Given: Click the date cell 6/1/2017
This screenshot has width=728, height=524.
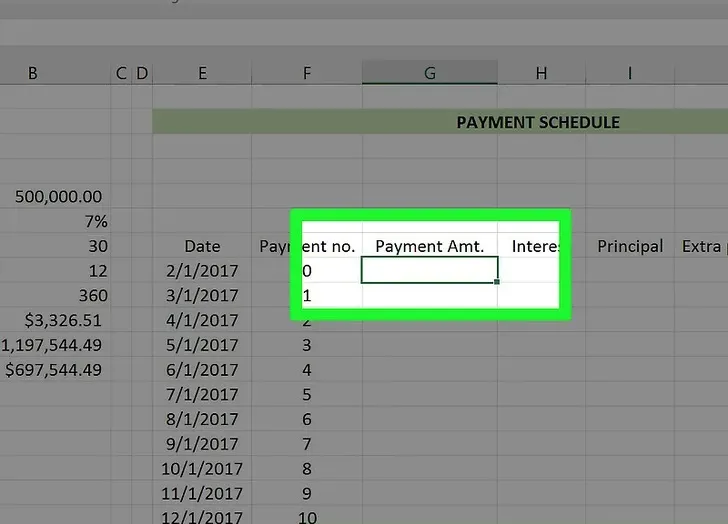Looking at the screenshot, I should coord(202,369).
